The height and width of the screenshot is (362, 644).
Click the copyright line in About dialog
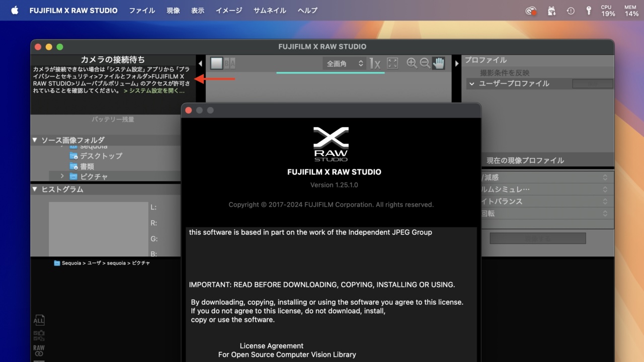(331, 205)
